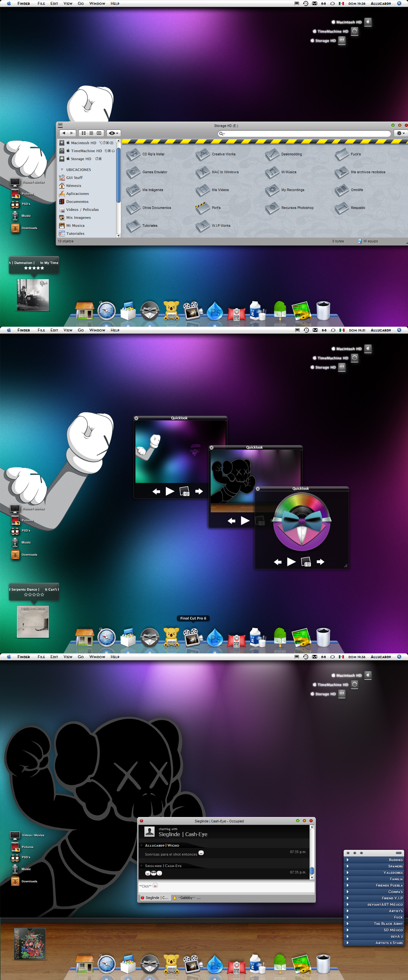Open the Go menu in the 19:28 menu bar

[x=81, y=4]
